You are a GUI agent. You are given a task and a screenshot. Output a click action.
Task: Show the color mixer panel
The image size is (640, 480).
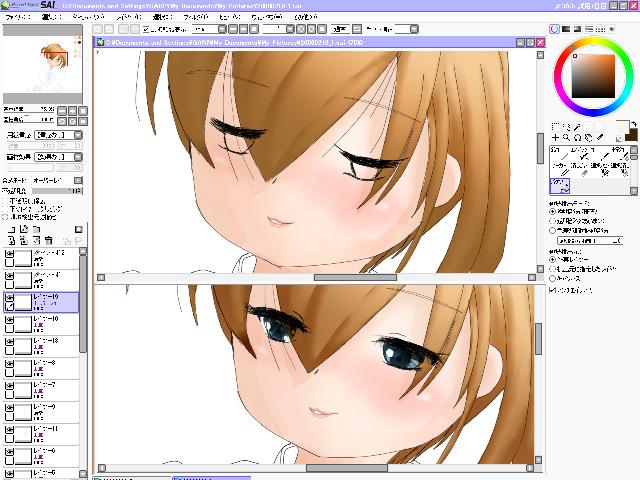point(589,29)
